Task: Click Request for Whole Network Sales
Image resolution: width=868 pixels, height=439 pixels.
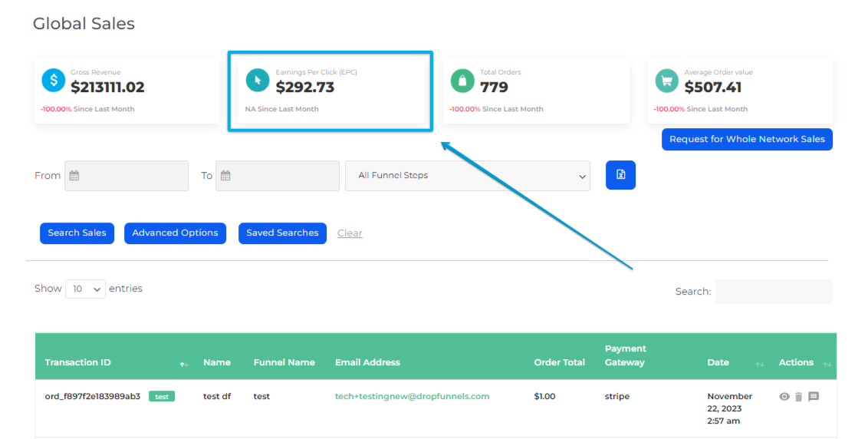Action: click(x=747, y=140)
